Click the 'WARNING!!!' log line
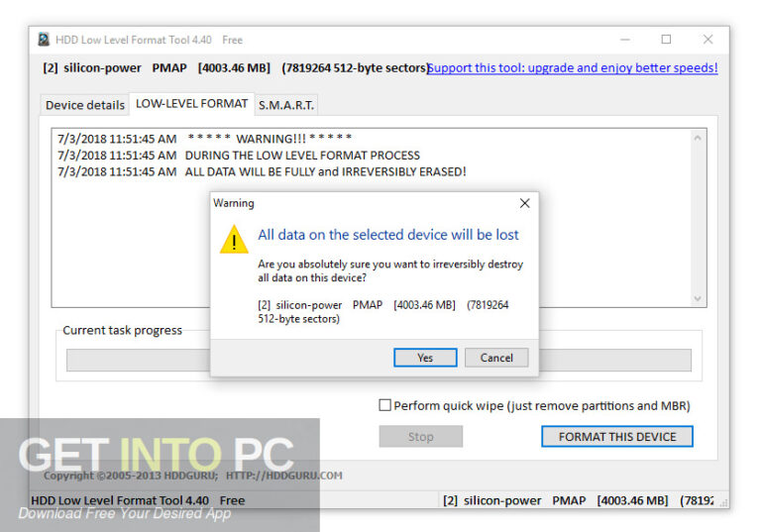This screenshot has height=532, width=761. click(205, 139)
